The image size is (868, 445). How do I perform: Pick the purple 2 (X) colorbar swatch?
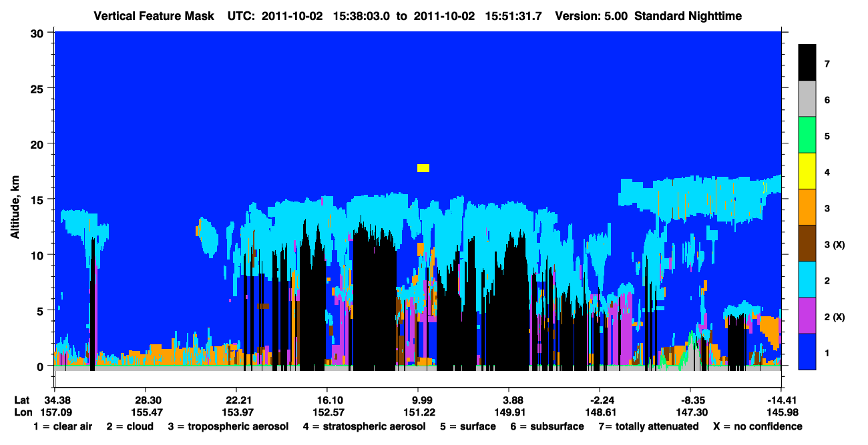pos(807,316)
